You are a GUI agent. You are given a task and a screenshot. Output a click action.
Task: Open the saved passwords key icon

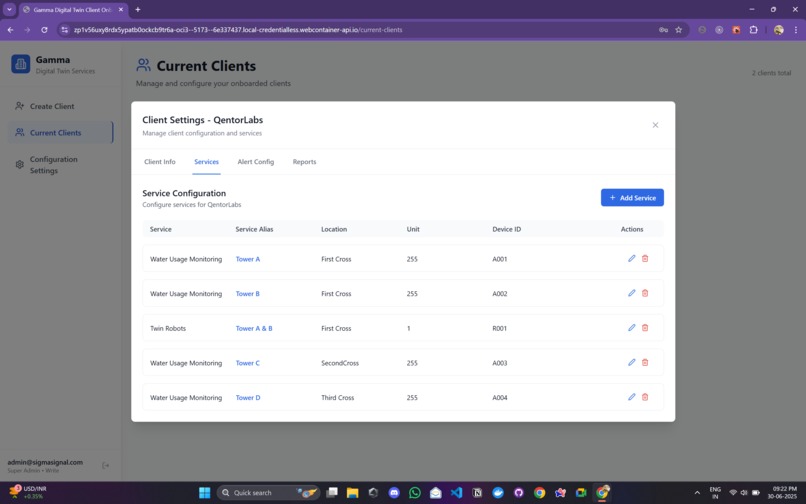click(663, 30)
